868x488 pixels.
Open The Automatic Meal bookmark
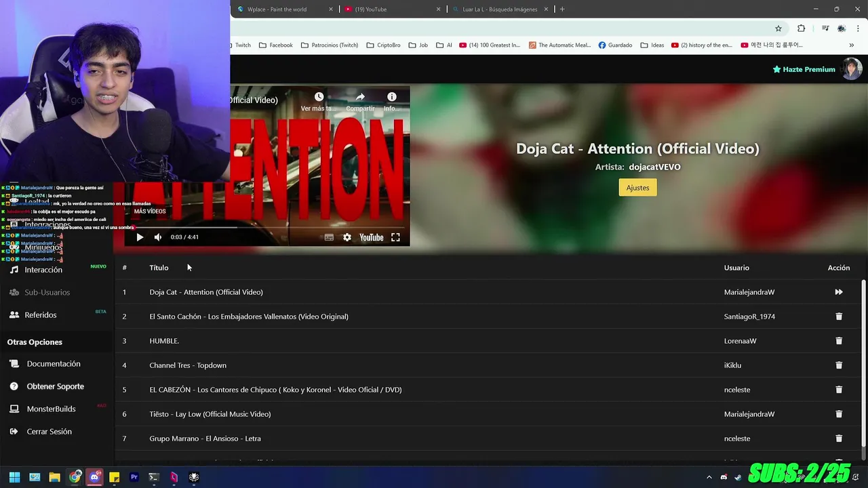tap(560, 45)
